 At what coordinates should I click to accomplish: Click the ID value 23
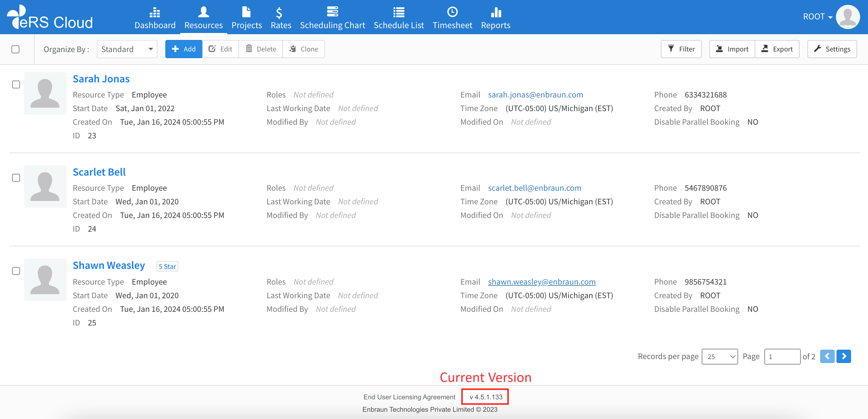[92, 136]
